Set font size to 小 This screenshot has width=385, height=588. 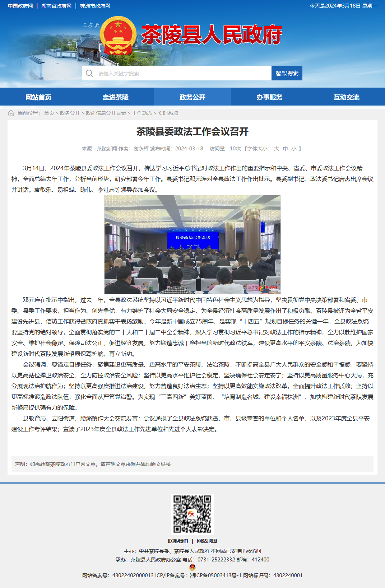294,149
